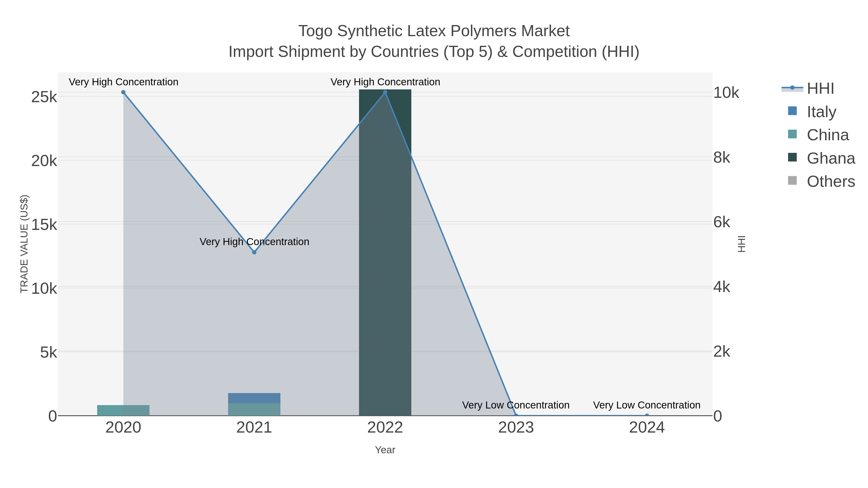Click the Ghana dark green swatch
Viewport: 868px width, 488px height.
793,157
